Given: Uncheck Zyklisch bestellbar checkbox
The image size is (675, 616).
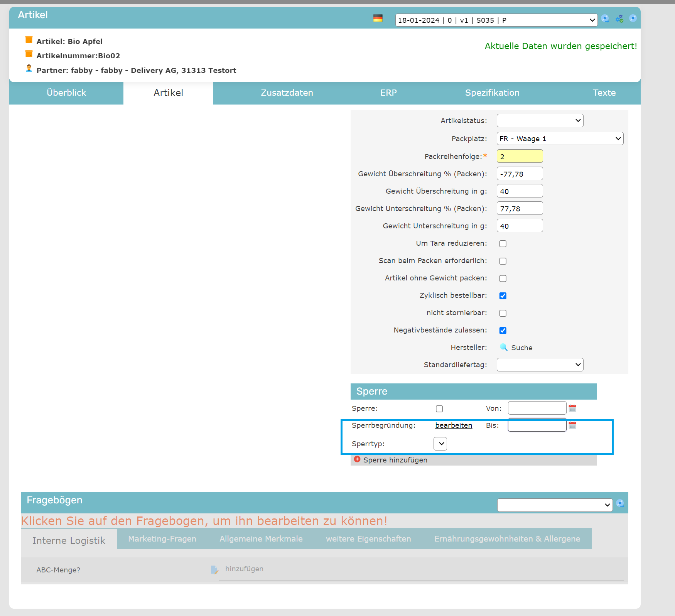Looking at the screenshot, I should pyautogui.click(x=503, y=296).
